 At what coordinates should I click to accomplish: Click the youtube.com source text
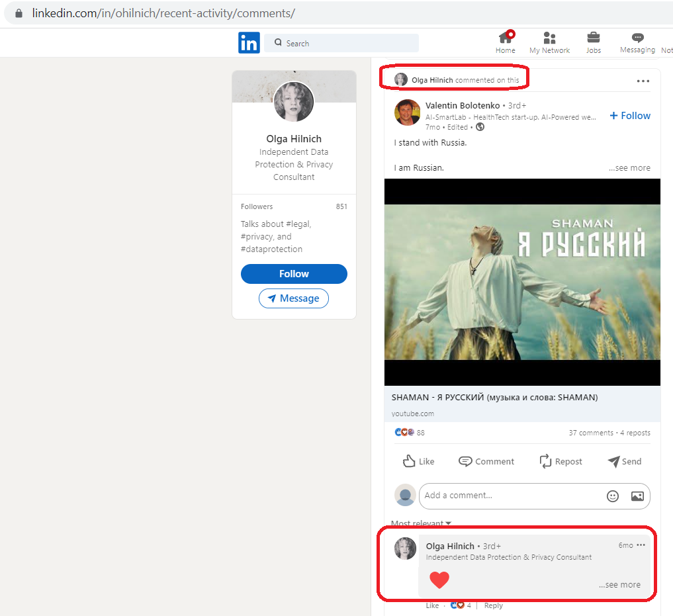pos(412,414)
